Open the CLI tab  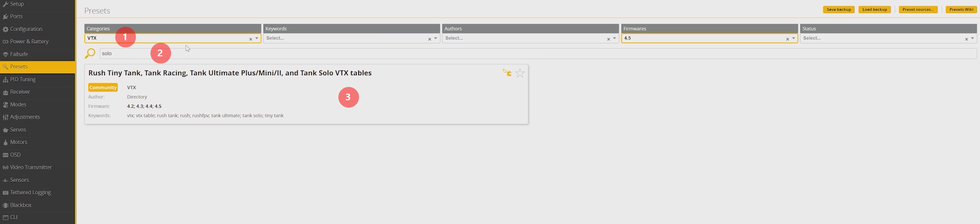pyautogui.click(x=13, y=217)
